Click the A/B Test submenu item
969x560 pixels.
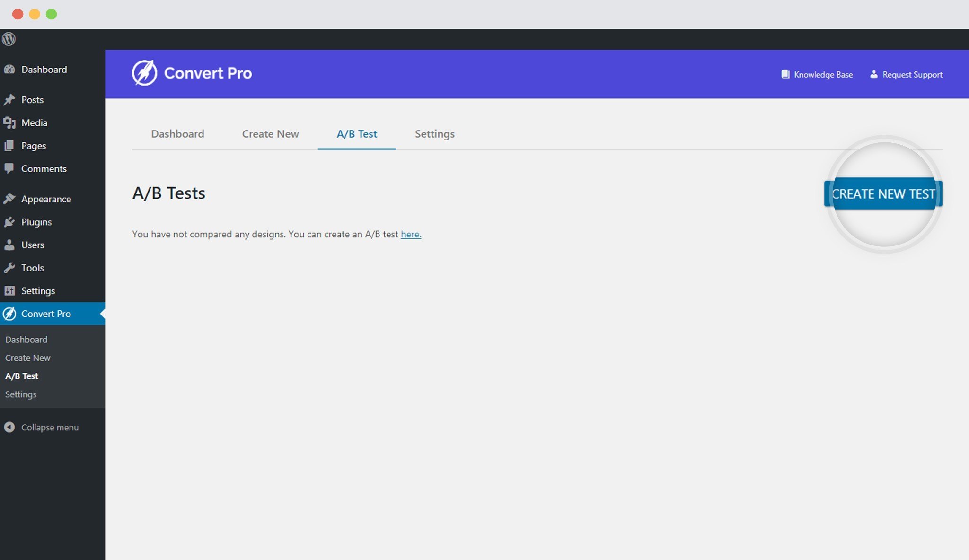coord(22,376)
